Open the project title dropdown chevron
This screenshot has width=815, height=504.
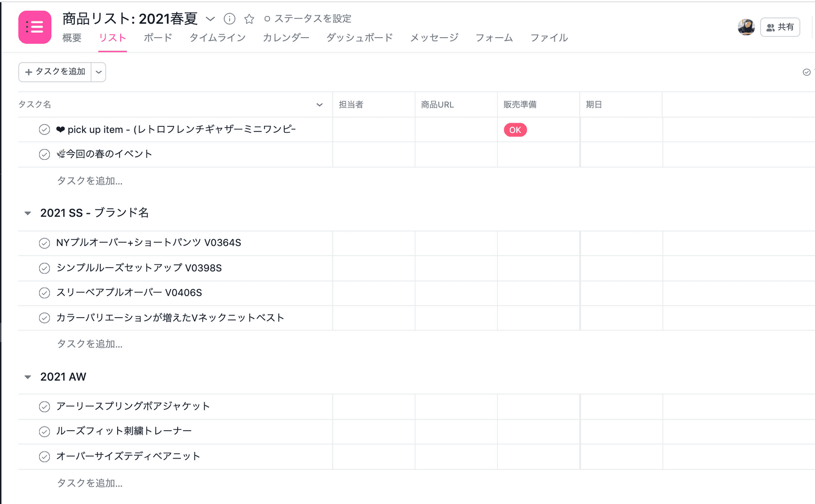(x=210, y=19)
